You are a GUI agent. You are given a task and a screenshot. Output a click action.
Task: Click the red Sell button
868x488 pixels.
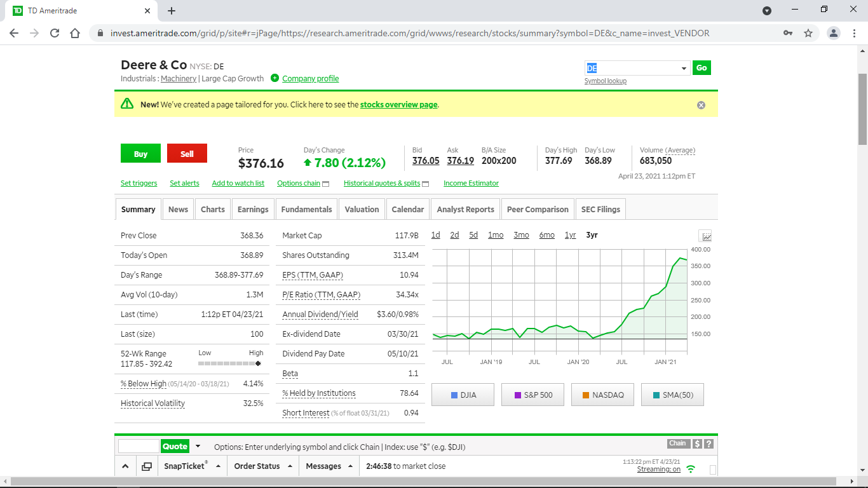(187, 154)
